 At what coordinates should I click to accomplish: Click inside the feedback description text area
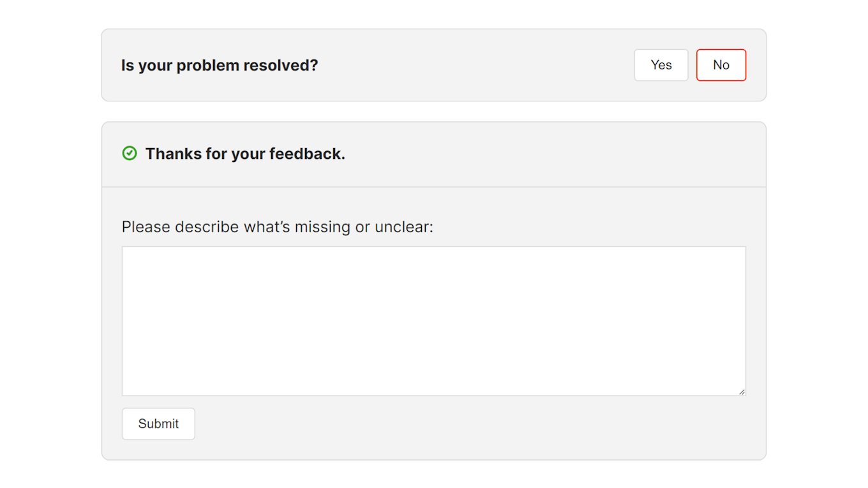pyautogui.click(x=434, y=321)
